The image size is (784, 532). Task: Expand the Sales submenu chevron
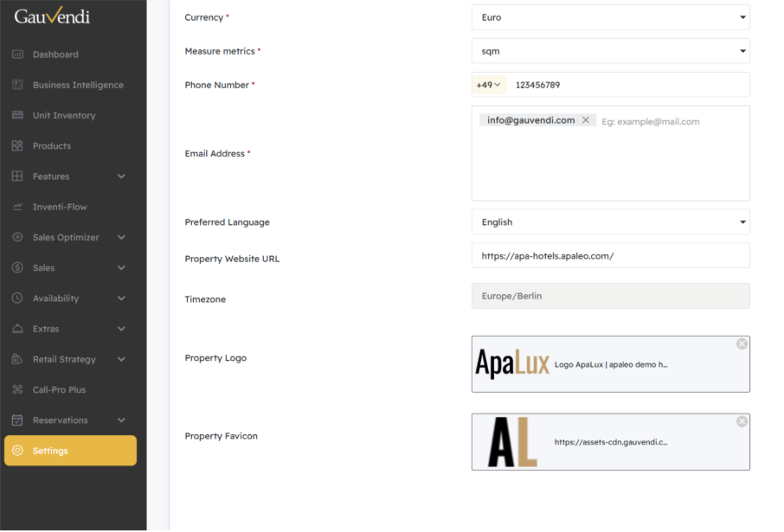click(121, 267)
